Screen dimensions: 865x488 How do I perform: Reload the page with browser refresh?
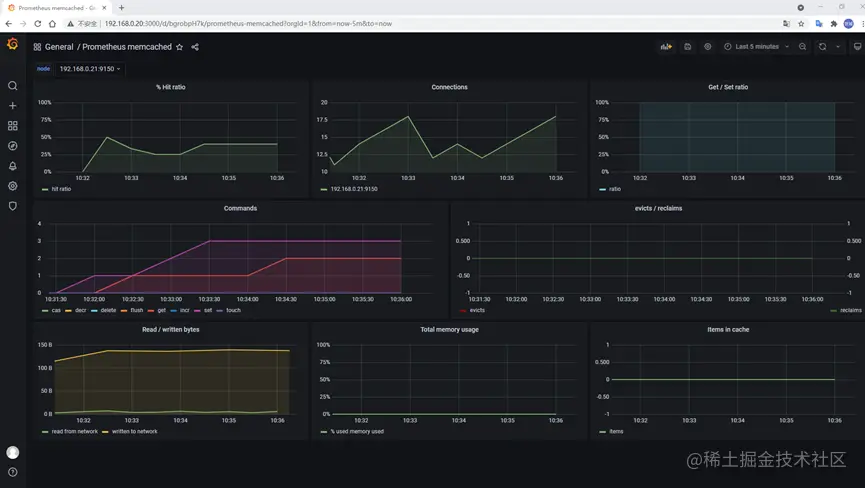tap(38, 24)
